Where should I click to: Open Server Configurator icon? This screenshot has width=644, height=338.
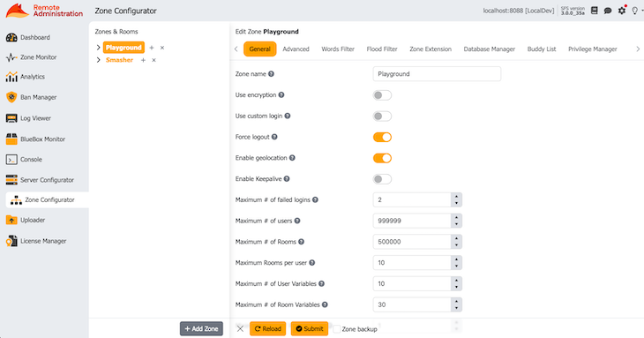11,180
